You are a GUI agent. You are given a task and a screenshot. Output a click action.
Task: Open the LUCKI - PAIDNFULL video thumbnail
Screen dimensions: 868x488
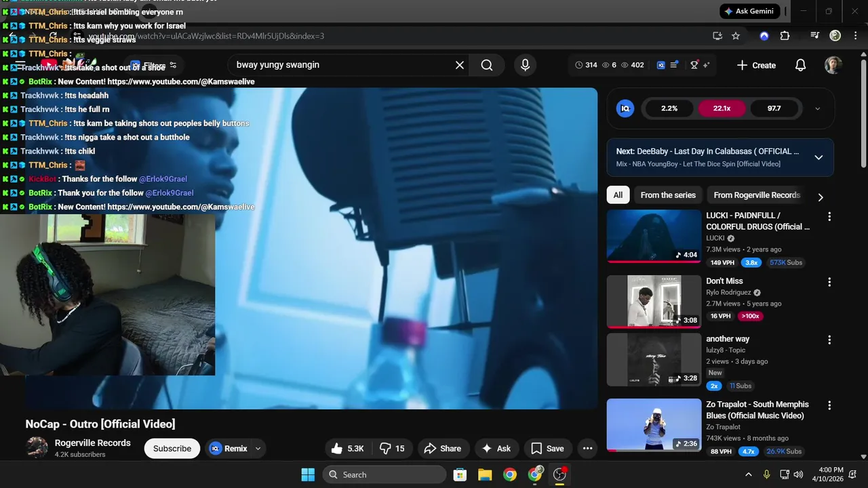(654, 236)
